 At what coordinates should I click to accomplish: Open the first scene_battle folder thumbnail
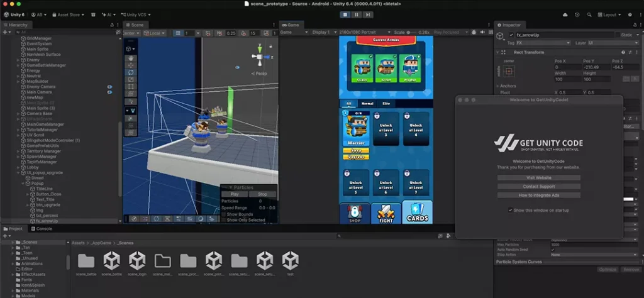pyautogui.click(x=86, y=260)
